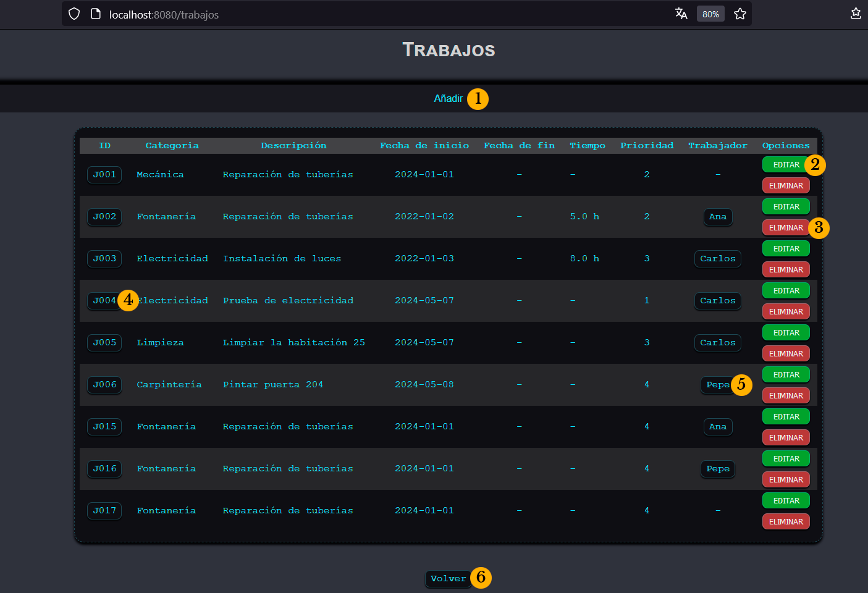Screen dimensions: 868x593
Task: Open worker Ana in the J002 row
Action: (718, 217)
